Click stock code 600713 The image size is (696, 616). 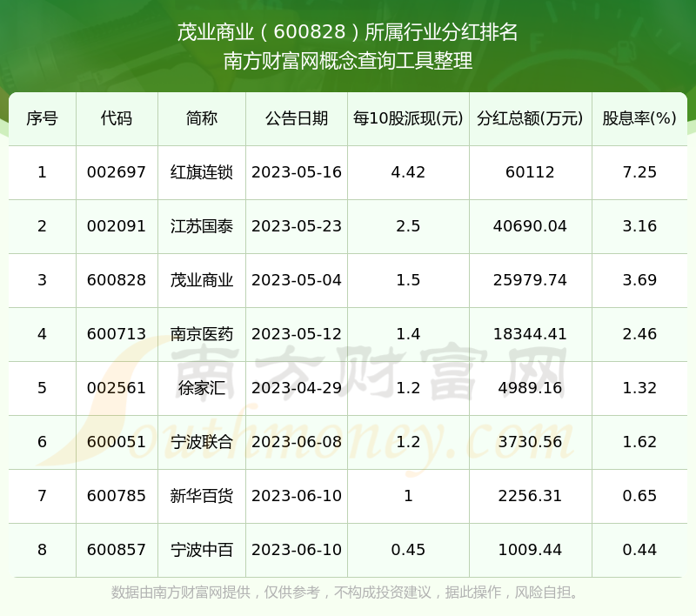point(117,334)
